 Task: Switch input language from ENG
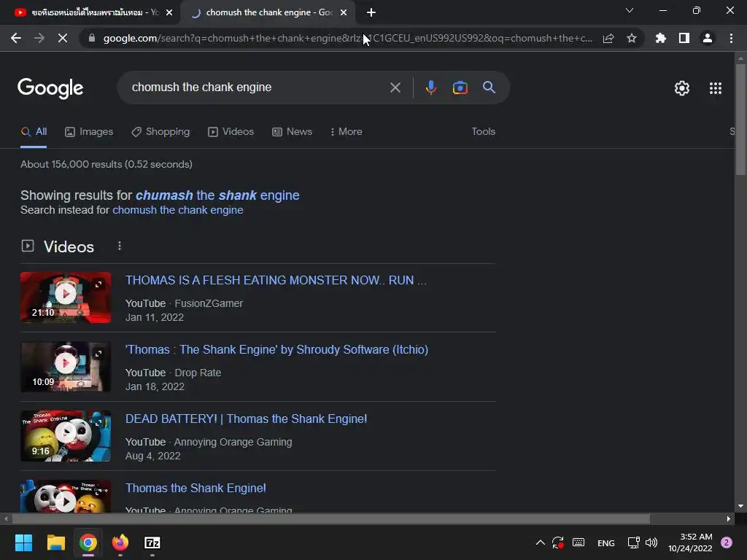pyautogui.click(x=606, y=543)
